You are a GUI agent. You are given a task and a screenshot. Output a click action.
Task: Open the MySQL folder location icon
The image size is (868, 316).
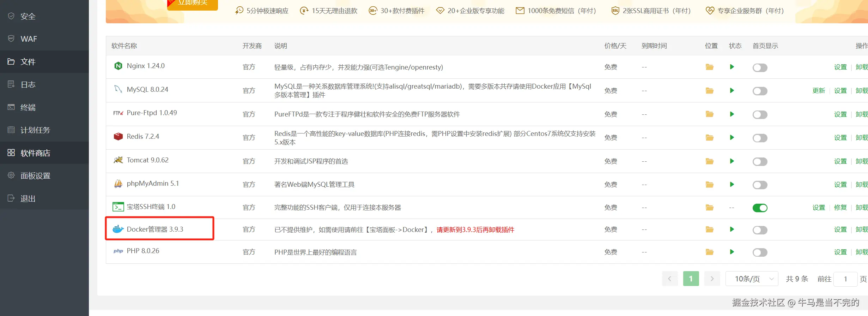(710, 91)
